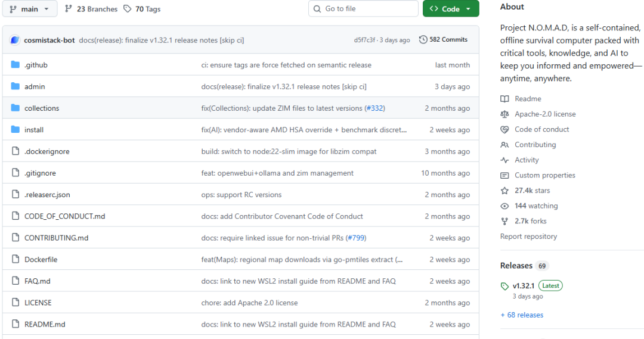Open the install folder
The width and height of the screenshot is (644, 339).
[33, 130]
